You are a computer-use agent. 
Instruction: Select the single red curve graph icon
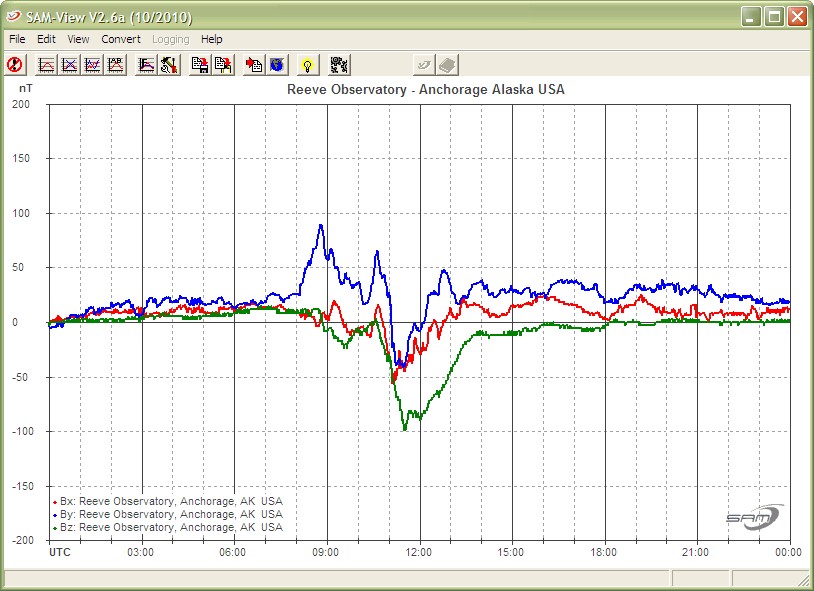coord(47,65)
